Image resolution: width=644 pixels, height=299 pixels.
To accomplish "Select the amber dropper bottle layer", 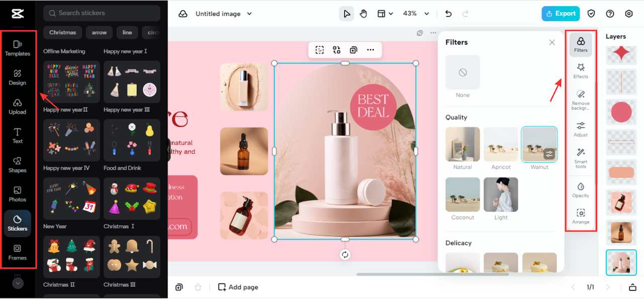I will click(x=621, y=232).
